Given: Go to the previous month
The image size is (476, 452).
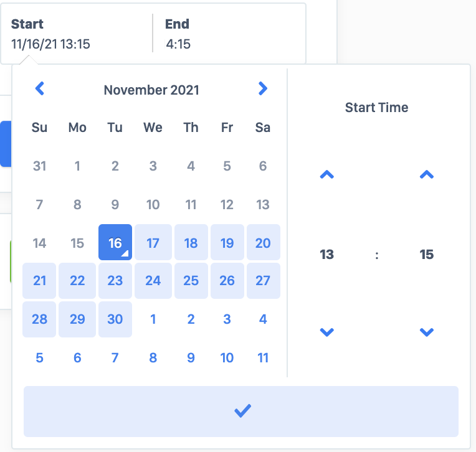Looking at the screenshot, I should point(40,89).
